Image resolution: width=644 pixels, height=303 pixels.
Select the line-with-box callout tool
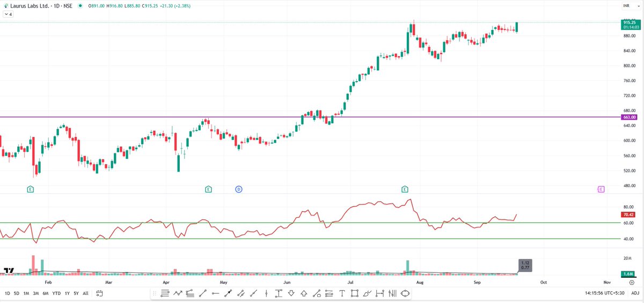[317, 293]
